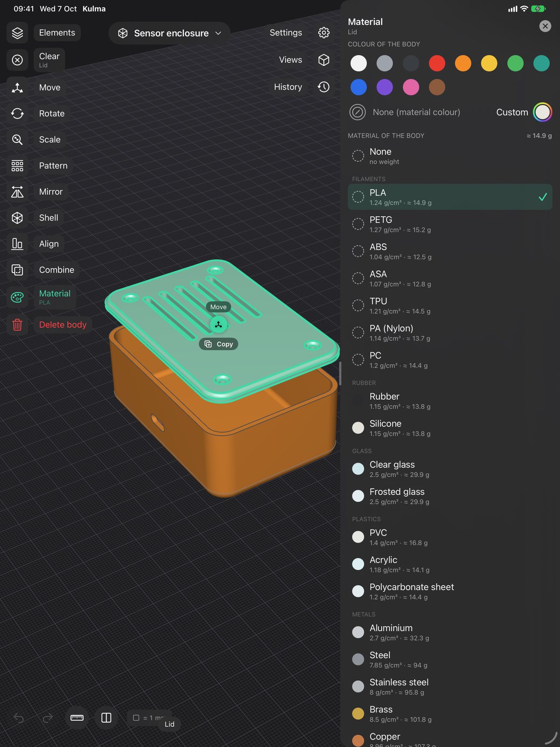The height and width of the screenshot is (747, 560).
Task: Click the Clear selection icon
Action: 17,60
